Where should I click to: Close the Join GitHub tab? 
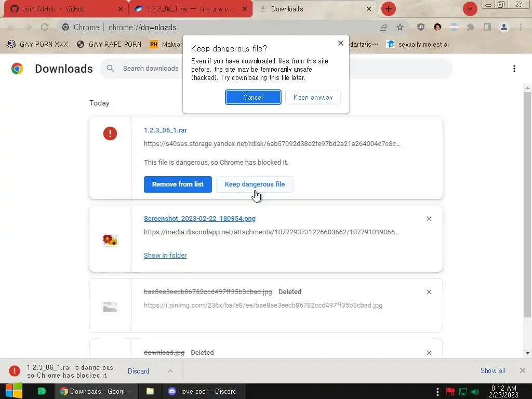coord(121,9)
